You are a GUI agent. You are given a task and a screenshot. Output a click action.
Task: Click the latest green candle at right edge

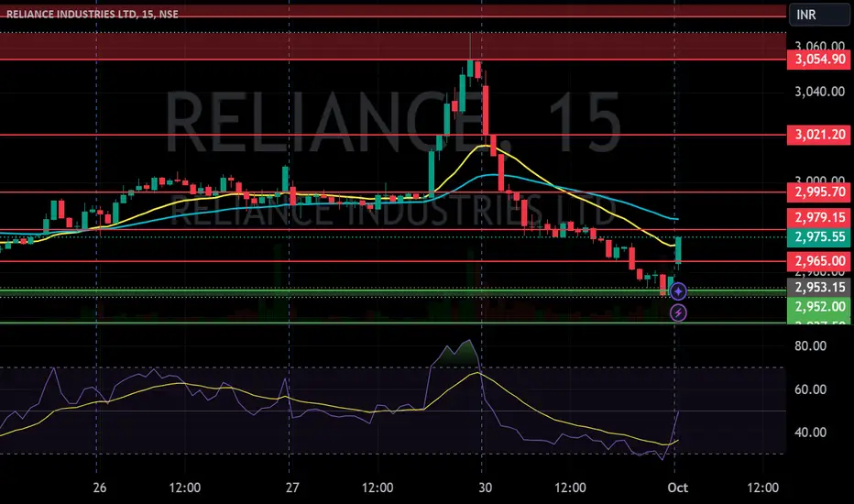[679, 250]
